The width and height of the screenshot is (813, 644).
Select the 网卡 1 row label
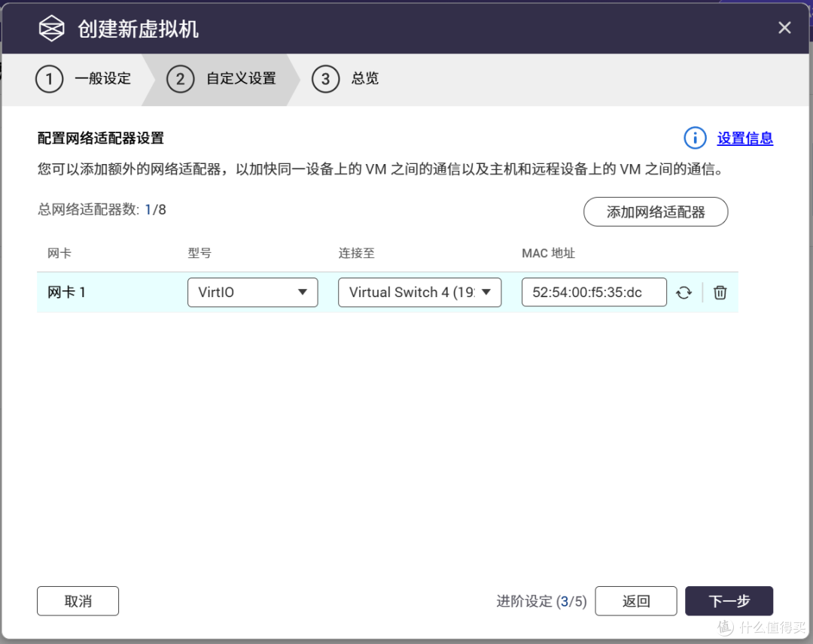click(x=66, y=293)
